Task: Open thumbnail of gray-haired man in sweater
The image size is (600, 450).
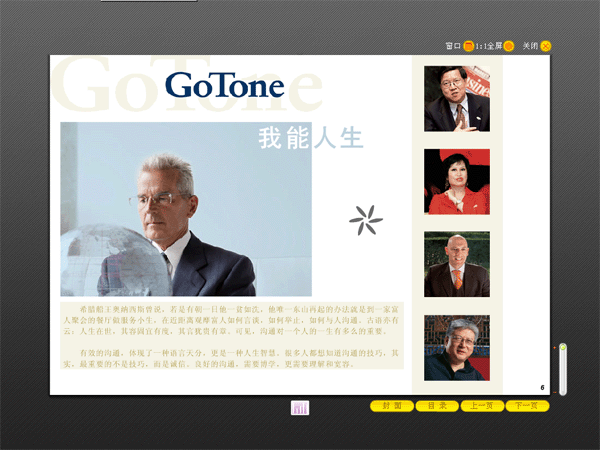Action: 457,348
